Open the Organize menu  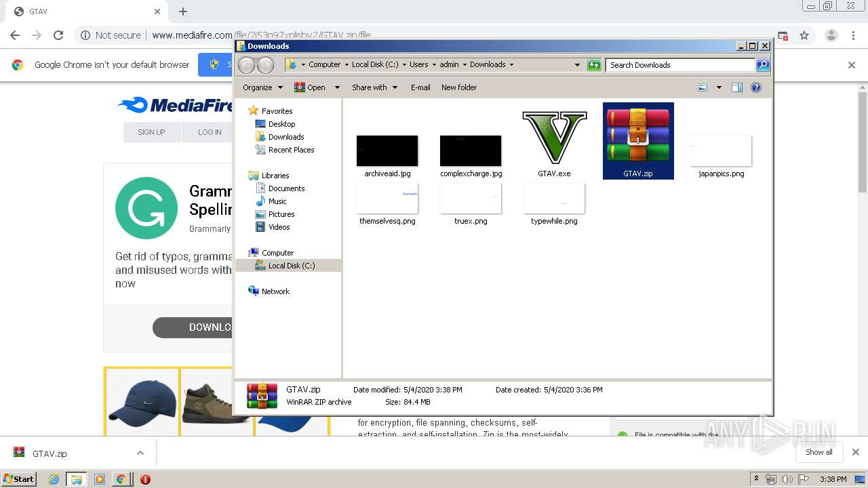tap(262, 87)
